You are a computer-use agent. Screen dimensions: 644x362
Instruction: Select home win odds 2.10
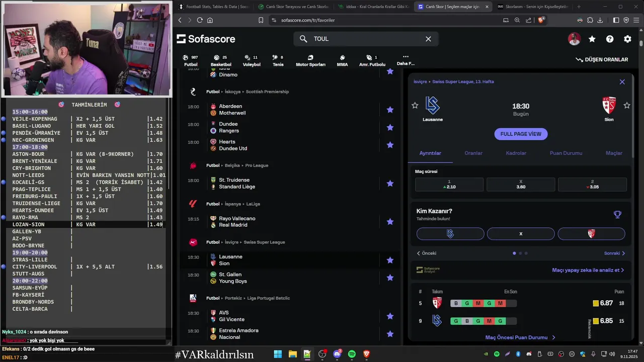449,184
